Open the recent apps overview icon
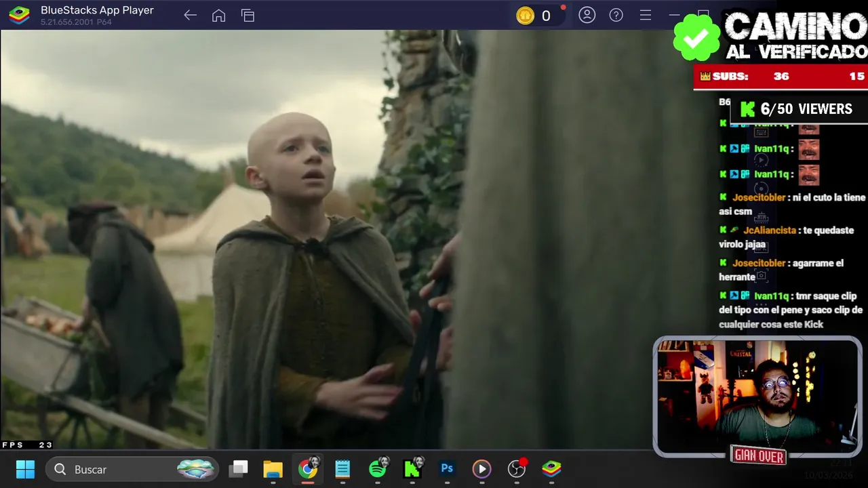This screenshot has height=488, width=868. 248,16
